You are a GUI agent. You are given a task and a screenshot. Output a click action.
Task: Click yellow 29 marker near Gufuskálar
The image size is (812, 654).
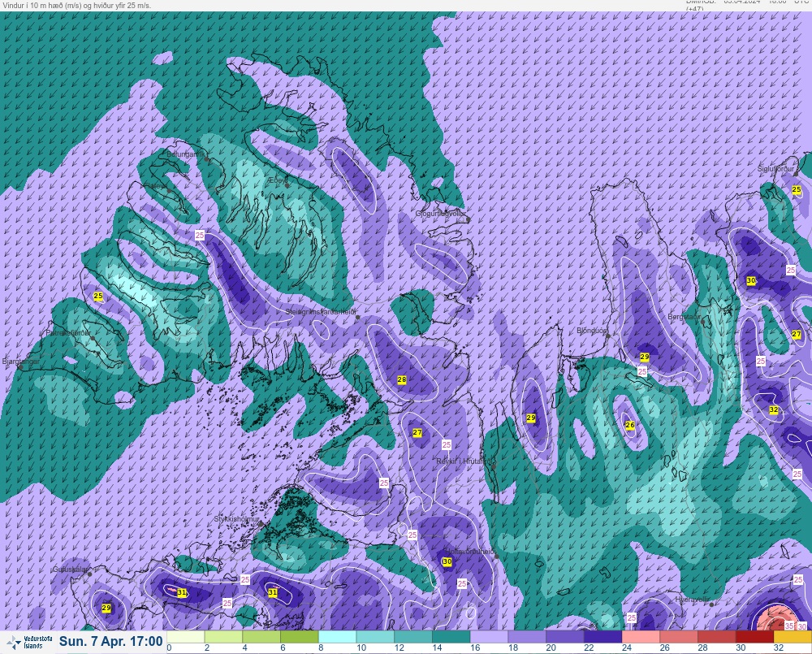[x=106, y=608]
